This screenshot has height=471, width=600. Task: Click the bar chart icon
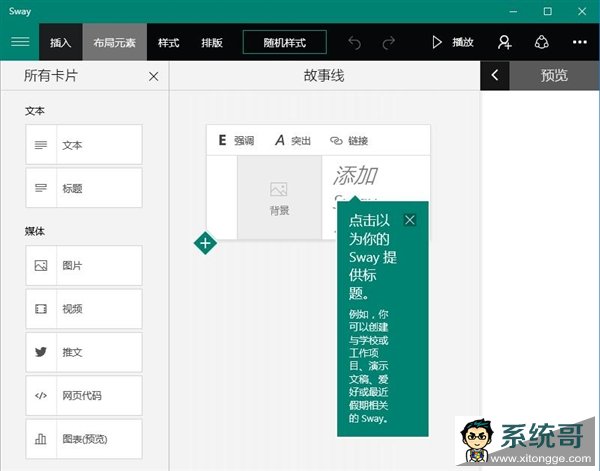click(x=41, y=439)
